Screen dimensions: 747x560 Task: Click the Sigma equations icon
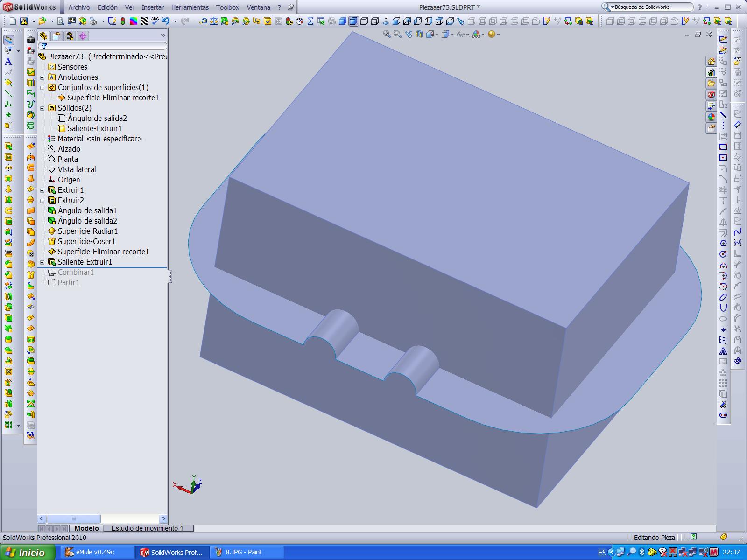[310, 21]
